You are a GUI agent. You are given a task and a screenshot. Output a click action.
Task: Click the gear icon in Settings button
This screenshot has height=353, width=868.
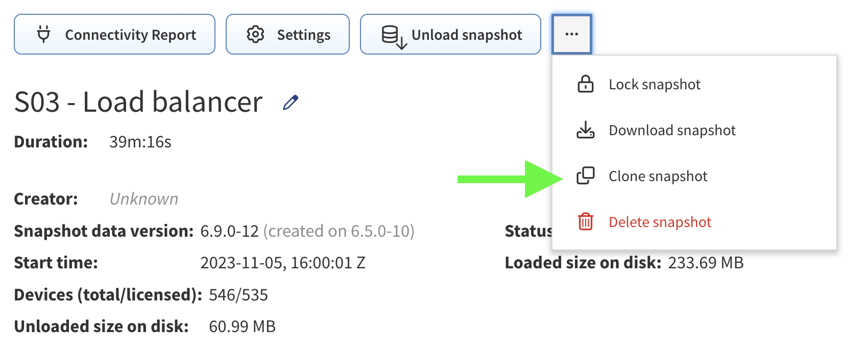255,34
